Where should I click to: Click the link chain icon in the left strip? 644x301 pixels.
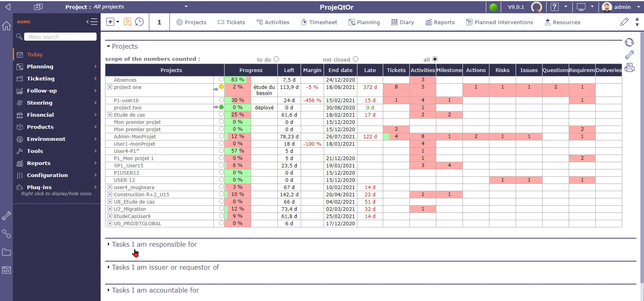6,234
